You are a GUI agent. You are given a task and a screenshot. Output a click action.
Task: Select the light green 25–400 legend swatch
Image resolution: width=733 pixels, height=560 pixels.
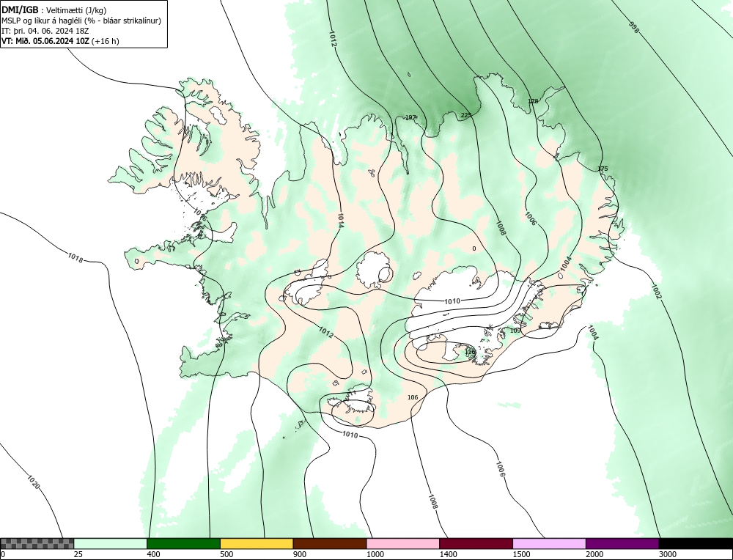click(111, 543)
